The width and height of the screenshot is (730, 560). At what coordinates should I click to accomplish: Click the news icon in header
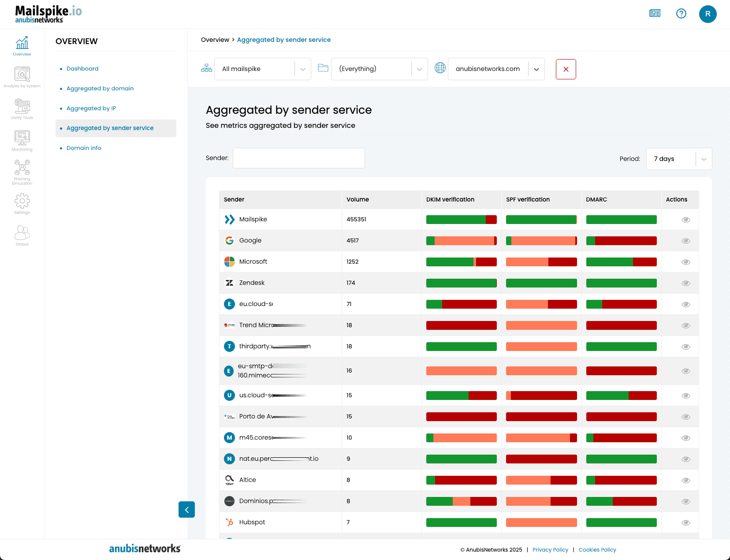(655, 14)
